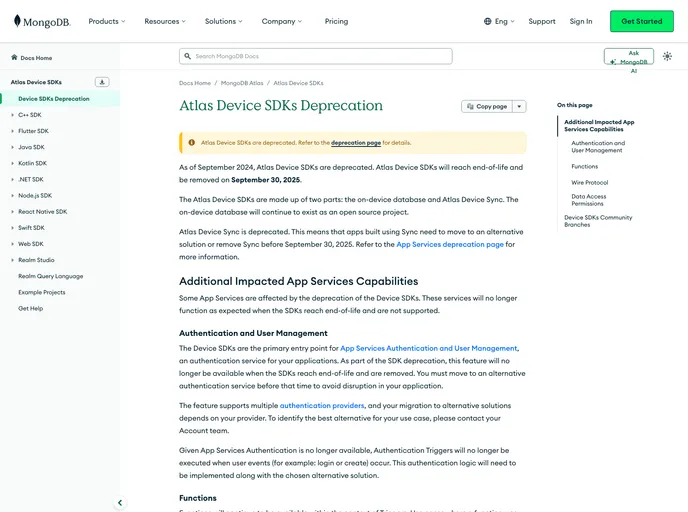Open the Products menu in the top navigation
Viewport: 688px width, 512px height.
click(x=107, y=21)
